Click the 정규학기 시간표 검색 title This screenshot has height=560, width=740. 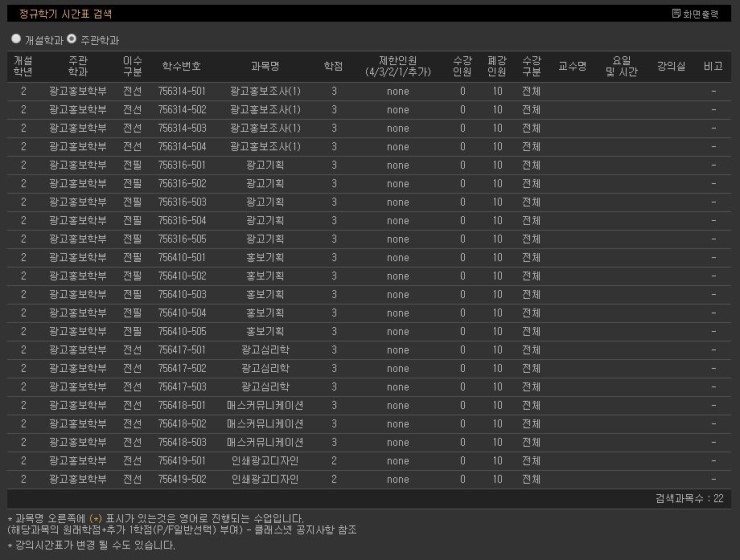[x=66, y=14]
